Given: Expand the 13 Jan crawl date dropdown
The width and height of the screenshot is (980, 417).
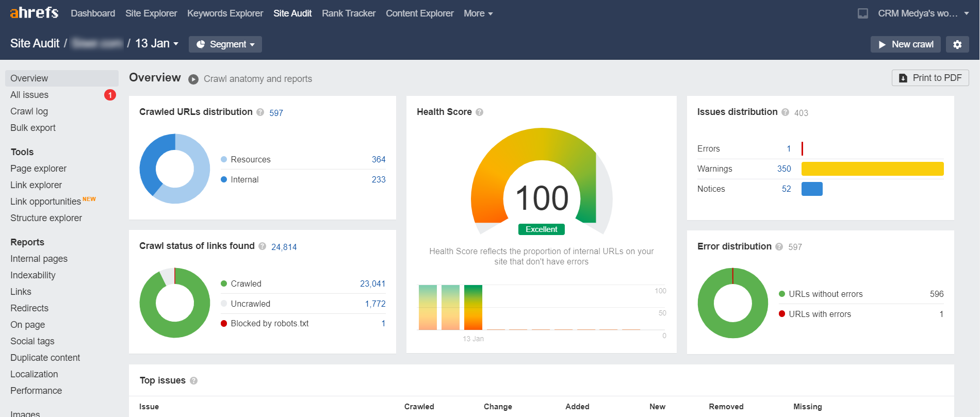Looking at the screenshot, I should pos(157,44).
